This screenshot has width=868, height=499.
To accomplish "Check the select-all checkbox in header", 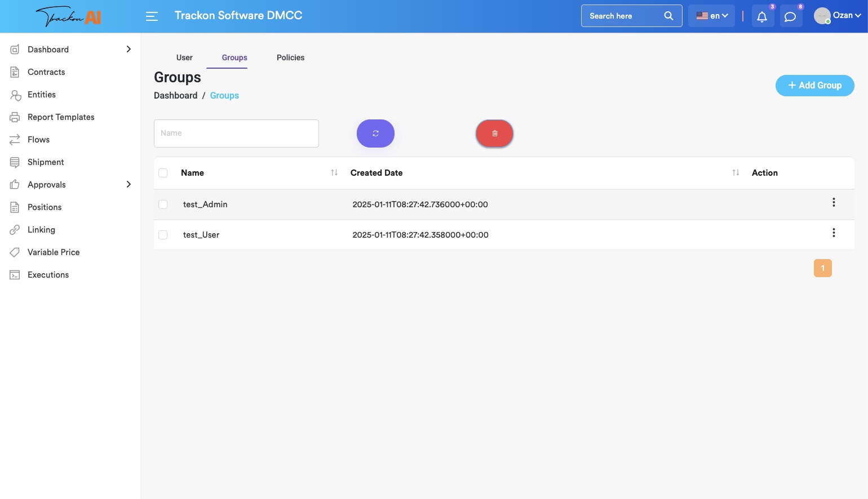I will 163,173.
